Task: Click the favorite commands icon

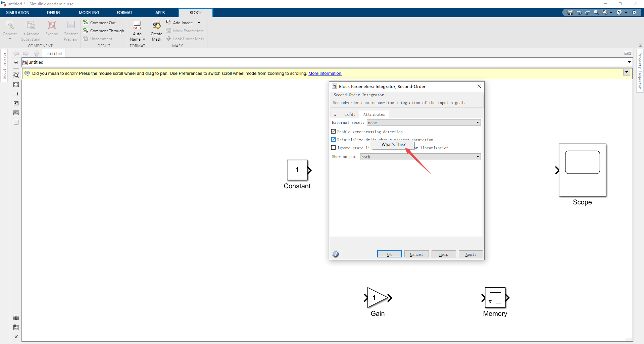Action: point(605,12)
